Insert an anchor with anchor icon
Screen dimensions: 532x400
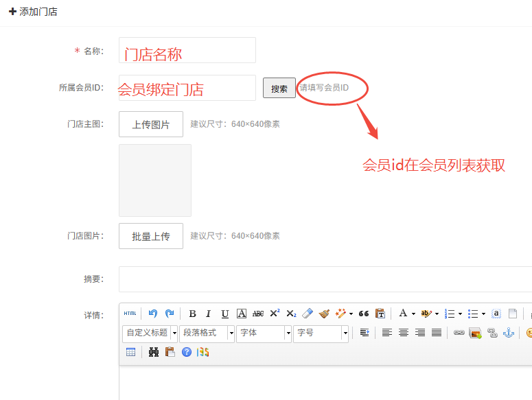509,333
